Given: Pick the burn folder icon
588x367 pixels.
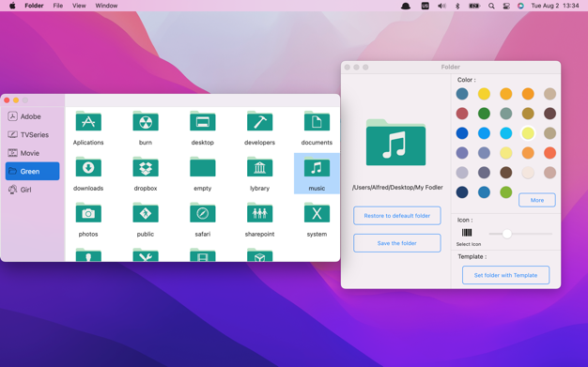Looking at the screenshot, I should pyautogui.click(x=146, y=121).
